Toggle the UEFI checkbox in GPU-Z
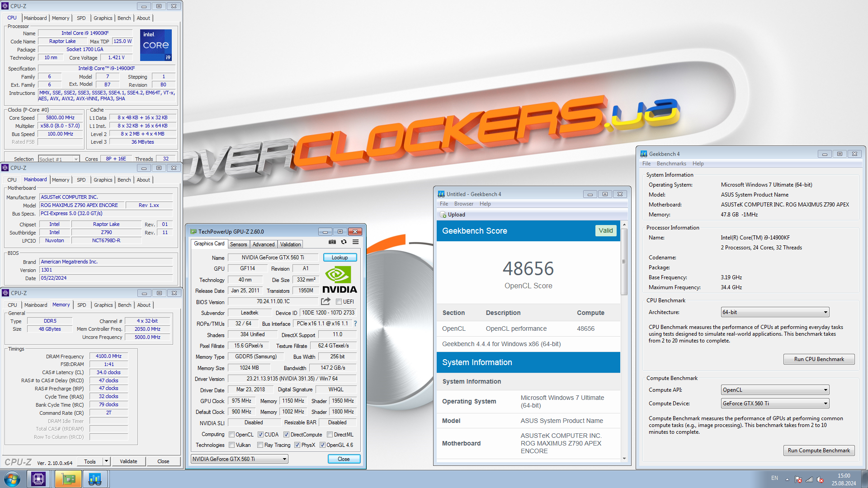868x488 pixels. pyautogui.click(x=339, y=302)
